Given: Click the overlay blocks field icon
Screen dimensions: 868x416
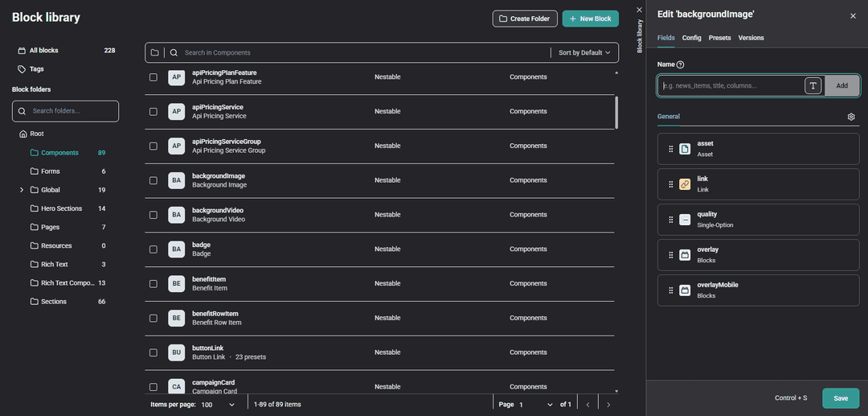Looking at the screenshot, I should 685,255.
